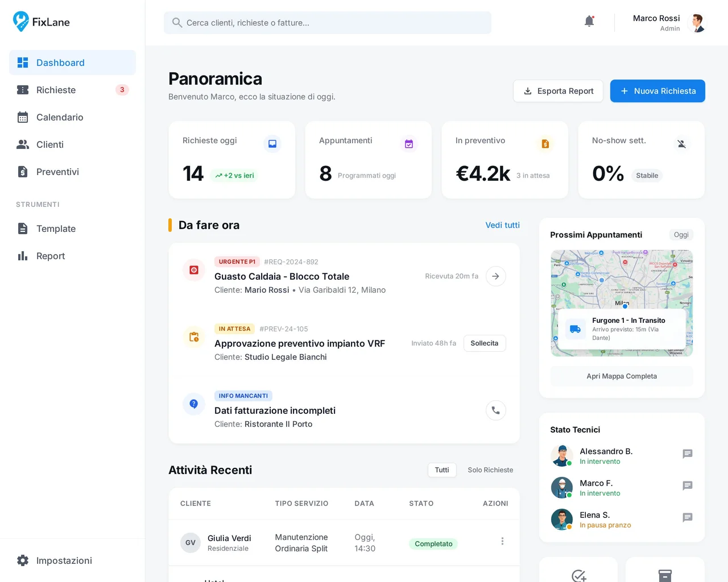Screen dimensions: 728x582
Task: Click Vedi tutti link
Action: pyautogui.click(x=502, y=225)
